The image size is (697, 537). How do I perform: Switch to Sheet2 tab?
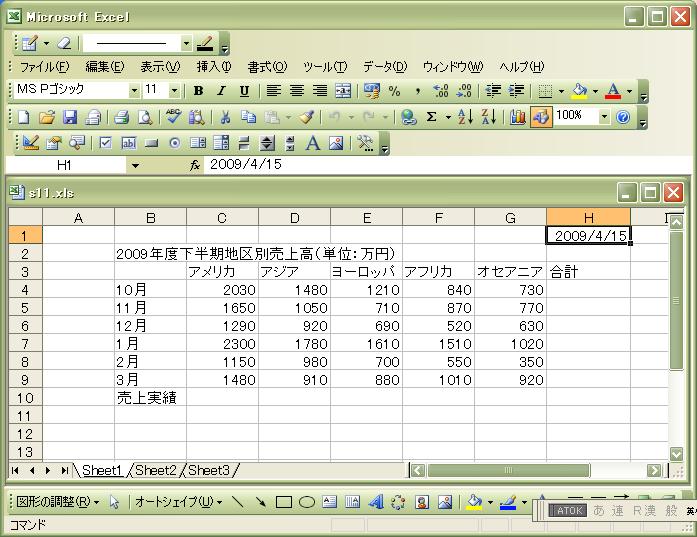click(156, 470)
